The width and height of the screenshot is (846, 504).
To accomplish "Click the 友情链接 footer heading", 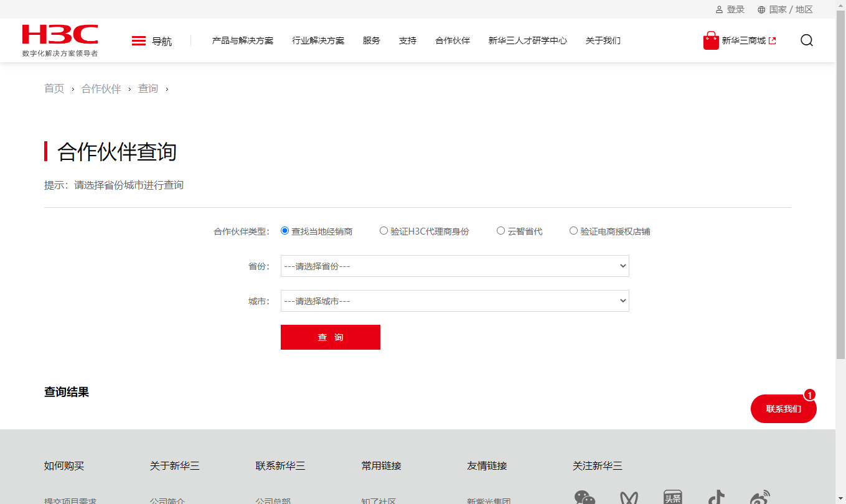I will [487, 465].
